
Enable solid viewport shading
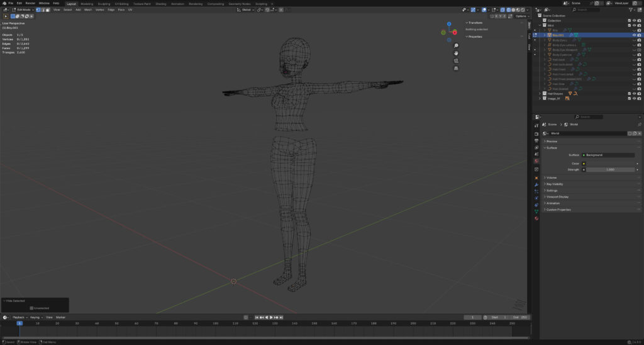[513, 9]
